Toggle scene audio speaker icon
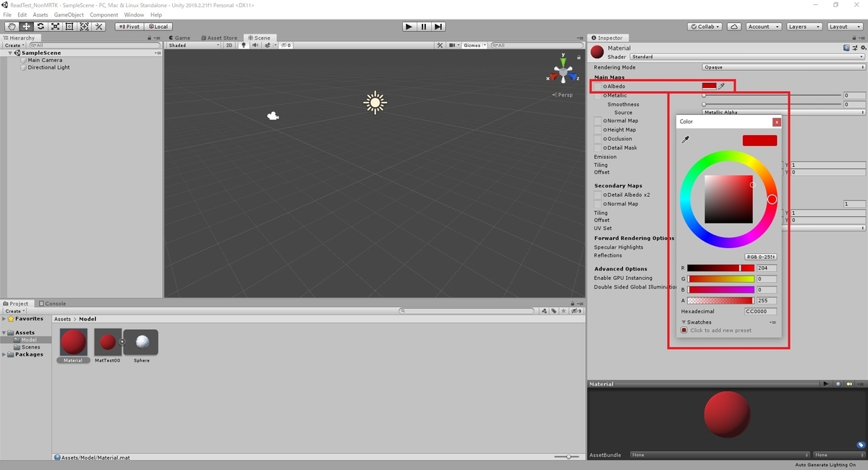 pos(254,45)
